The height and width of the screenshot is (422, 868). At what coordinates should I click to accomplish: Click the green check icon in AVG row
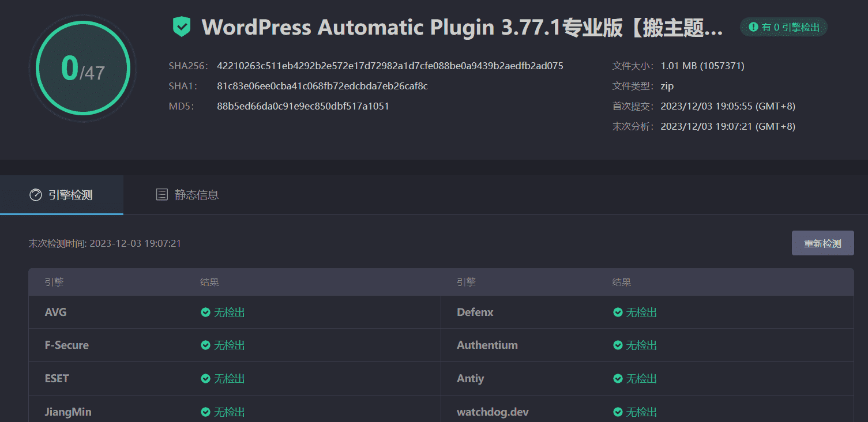pyautogui.click(x=205, y=312)
